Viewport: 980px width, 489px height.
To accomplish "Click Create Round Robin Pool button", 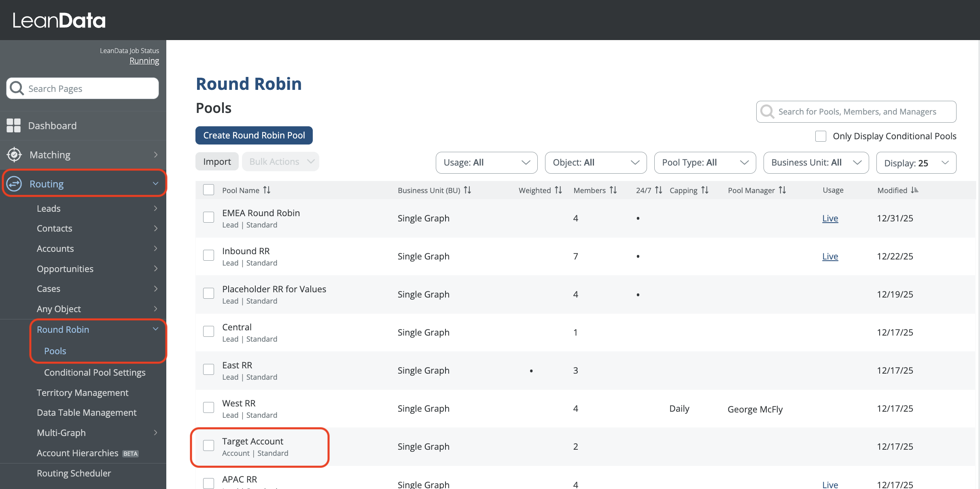I will 254,135.
